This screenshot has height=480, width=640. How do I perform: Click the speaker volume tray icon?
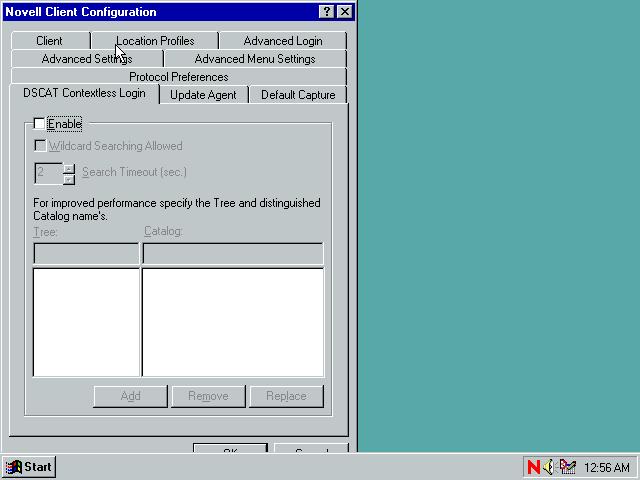point(549,467)
